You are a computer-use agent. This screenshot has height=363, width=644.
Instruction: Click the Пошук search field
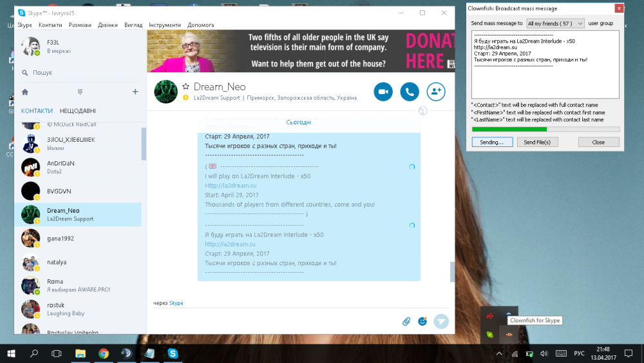77,73
